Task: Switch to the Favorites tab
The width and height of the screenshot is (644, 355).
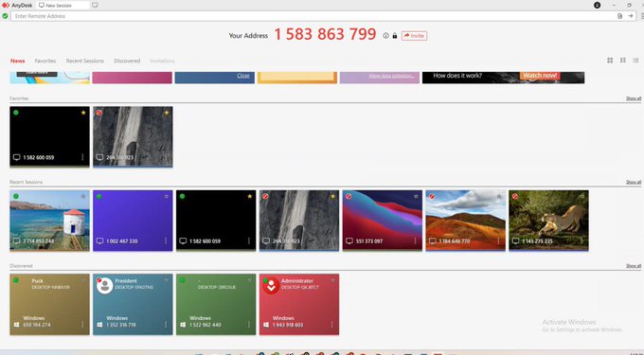Action: [x=45, y=61]
